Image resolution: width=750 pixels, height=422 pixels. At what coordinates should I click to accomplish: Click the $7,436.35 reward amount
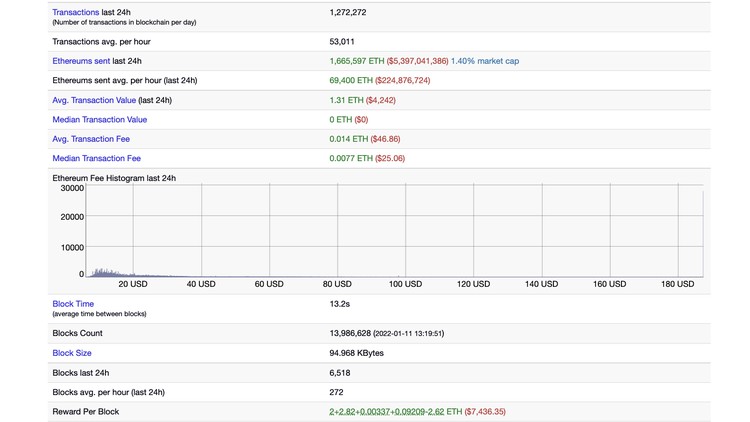[486, 411]
